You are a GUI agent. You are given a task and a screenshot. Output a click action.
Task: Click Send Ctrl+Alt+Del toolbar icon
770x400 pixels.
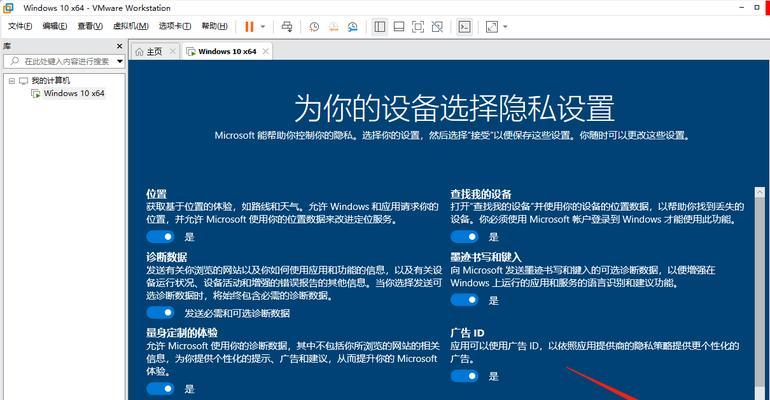tap(287, 27)
